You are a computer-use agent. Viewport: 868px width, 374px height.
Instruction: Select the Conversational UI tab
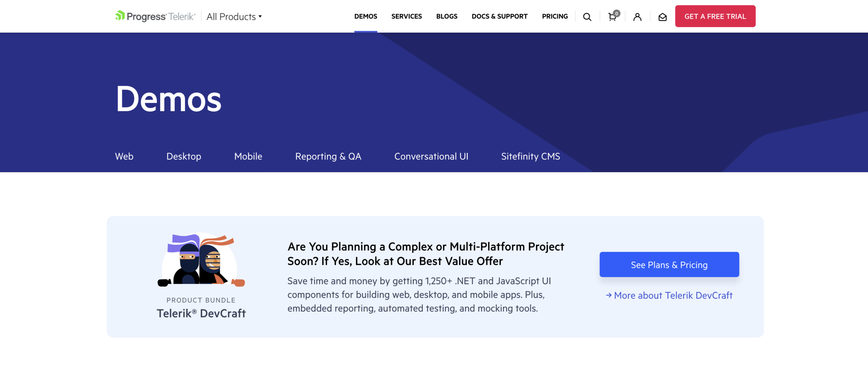point(431,155)
